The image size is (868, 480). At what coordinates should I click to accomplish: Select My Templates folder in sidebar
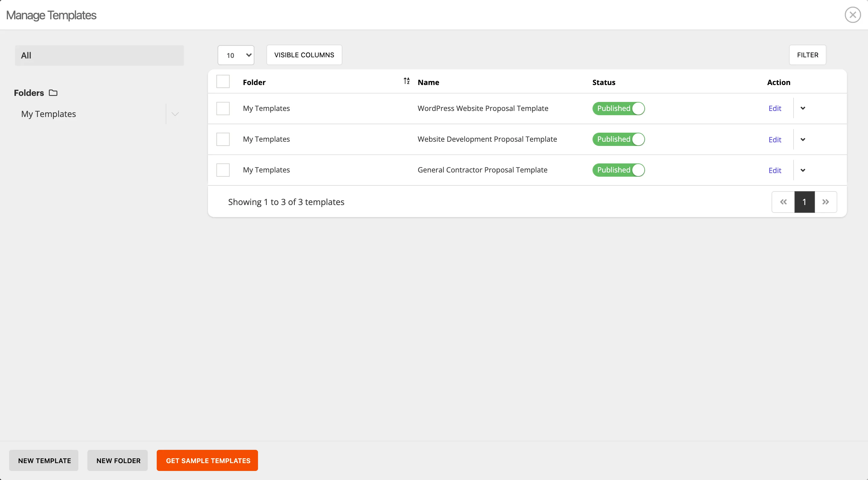point(49,114)
